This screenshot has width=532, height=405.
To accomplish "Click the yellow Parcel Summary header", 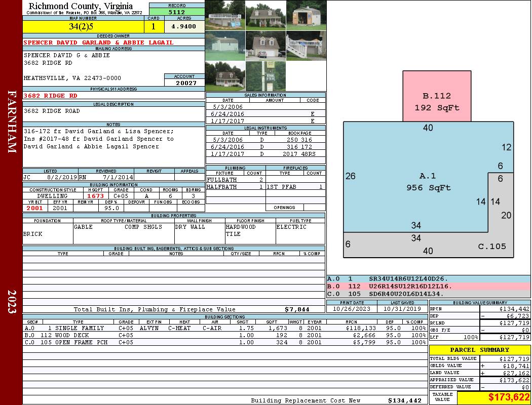I will tap(479, 350).
